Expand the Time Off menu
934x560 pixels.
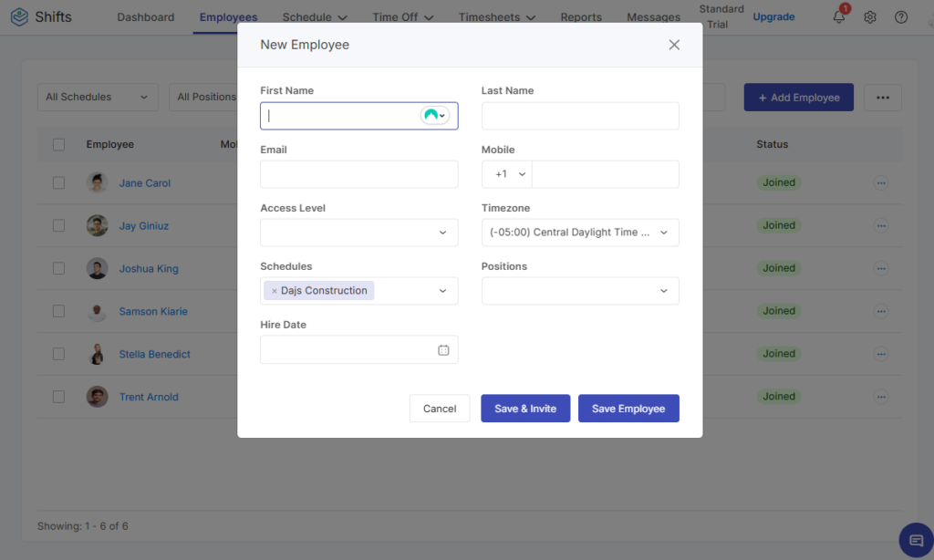pos(402,17)
